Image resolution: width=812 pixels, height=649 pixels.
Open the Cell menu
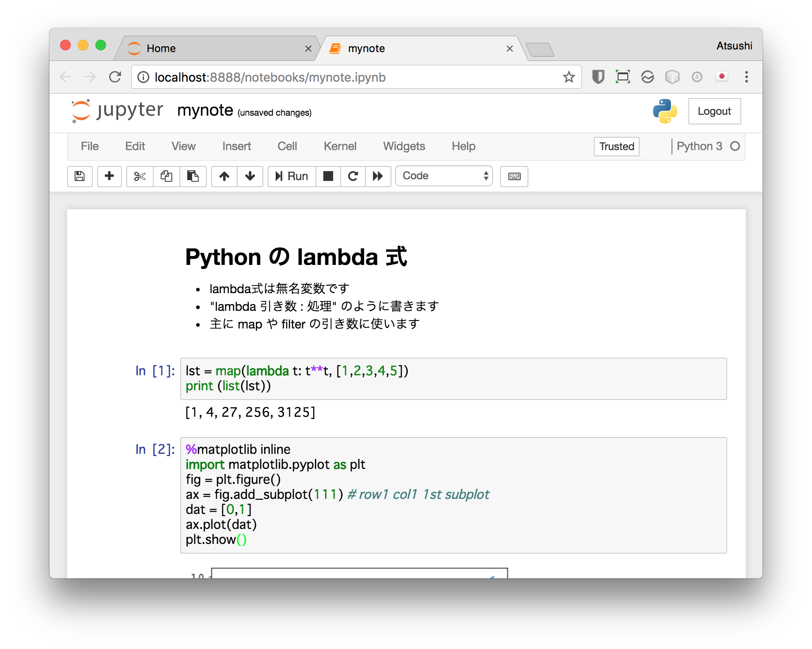pyautogui.click(x=287, y=146)
